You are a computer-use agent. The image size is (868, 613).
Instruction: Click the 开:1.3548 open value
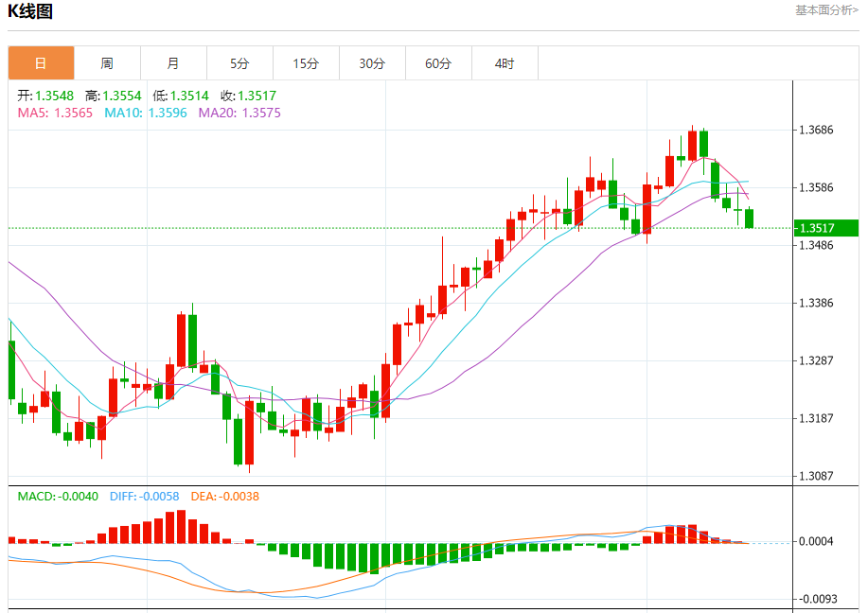(45, 96)
